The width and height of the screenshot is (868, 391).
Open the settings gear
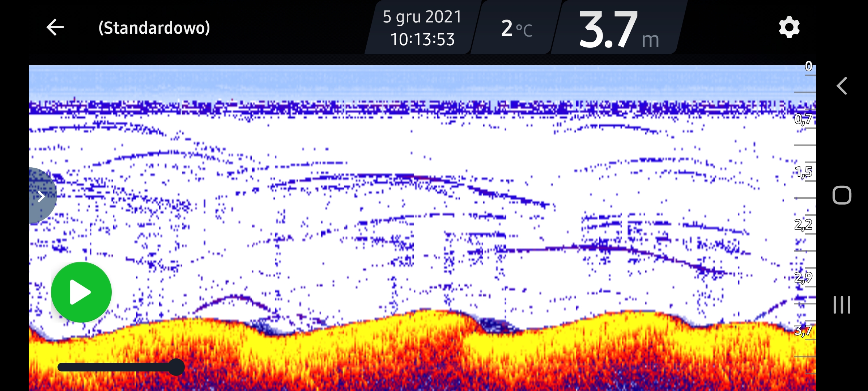coord(789,28)
